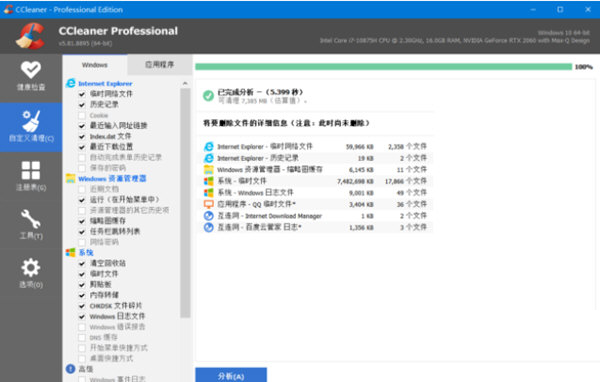The height and width of the screenshot is (382, 600).
Task: Click Internet Explorer icon in the cleaning list
Action: click(x=70, y=83)
